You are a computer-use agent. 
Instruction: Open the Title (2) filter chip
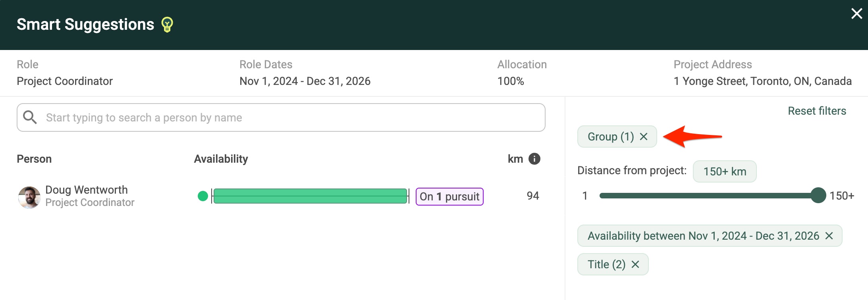(x=606, y=264)
